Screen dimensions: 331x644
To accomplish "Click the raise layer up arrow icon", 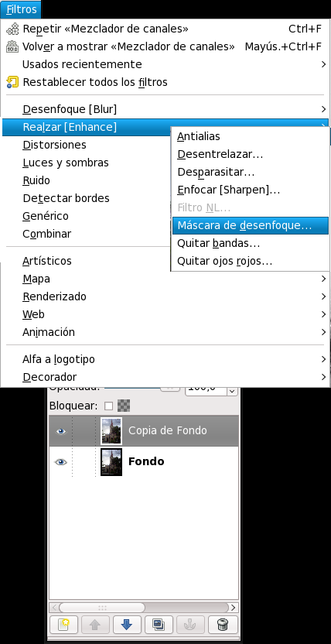I will [95, 625].
